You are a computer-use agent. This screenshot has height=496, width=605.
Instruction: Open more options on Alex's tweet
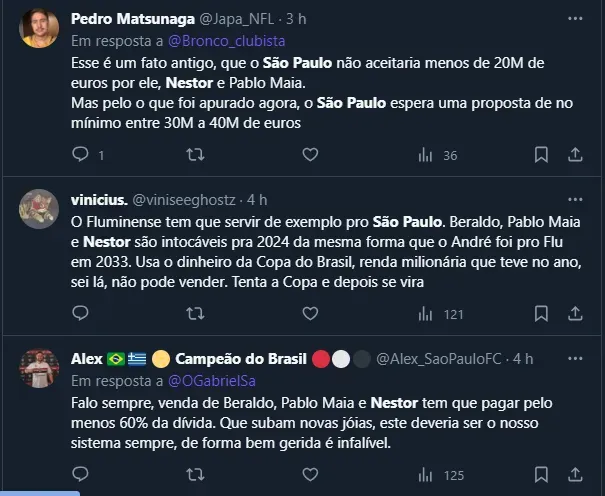576,359
